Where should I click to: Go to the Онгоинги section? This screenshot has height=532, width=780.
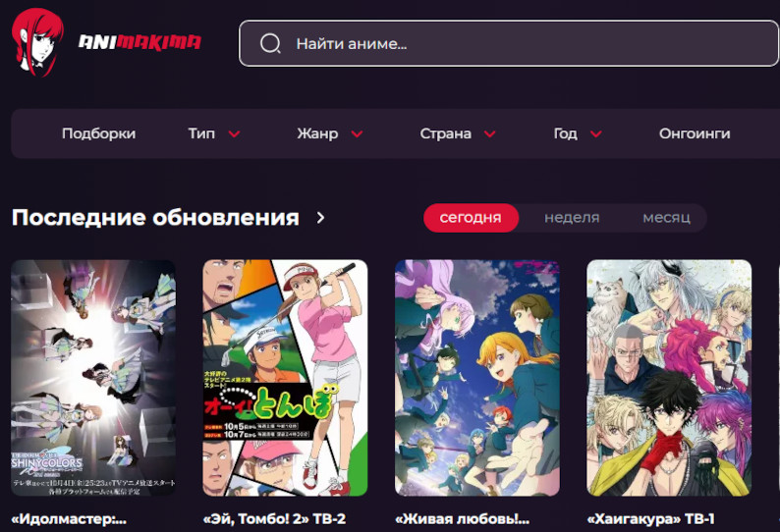[x=695, y=133]
